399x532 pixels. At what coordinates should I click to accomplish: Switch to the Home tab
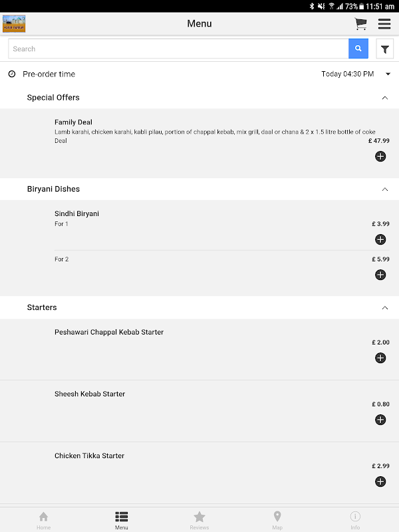43,519
